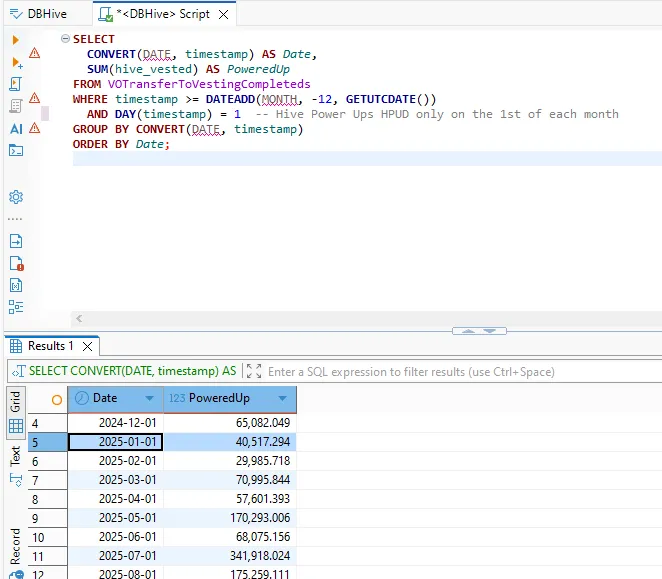Close the <DBHive> Script tab
The image size is (662, 579).
pos(224,15)
